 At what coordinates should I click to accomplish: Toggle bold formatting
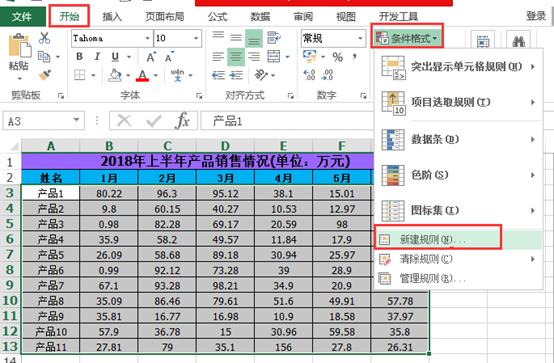79,57
